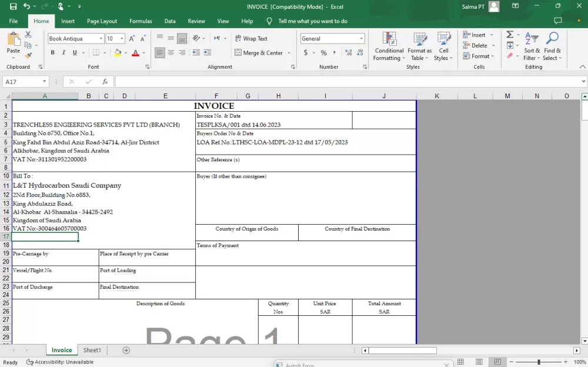Toggle Underline formatting
The width and height of the screenshot is (588, 367).
(75, 52)
